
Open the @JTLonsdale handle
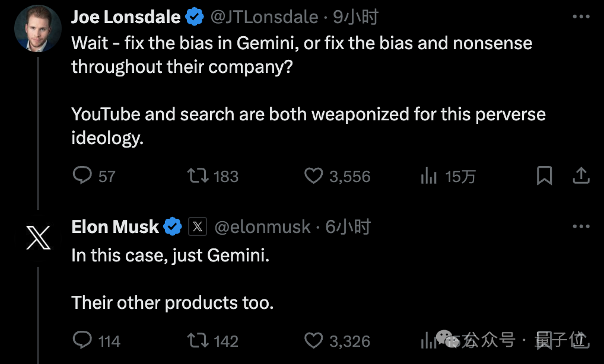(x=264, y=17)
